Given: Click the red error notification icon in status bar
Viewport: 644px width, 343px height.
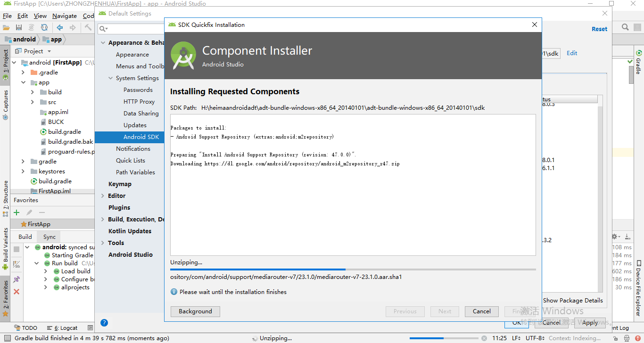Looking at the screenshot, I should tap(638, 338).
